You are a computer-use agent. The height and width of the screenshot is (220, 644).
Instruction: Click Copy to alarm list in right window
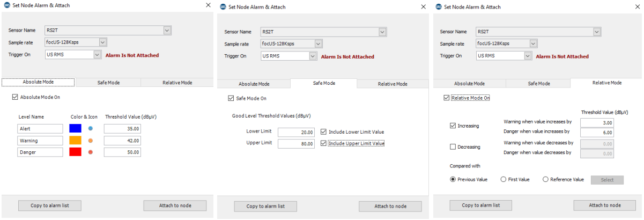coord(481,206)
